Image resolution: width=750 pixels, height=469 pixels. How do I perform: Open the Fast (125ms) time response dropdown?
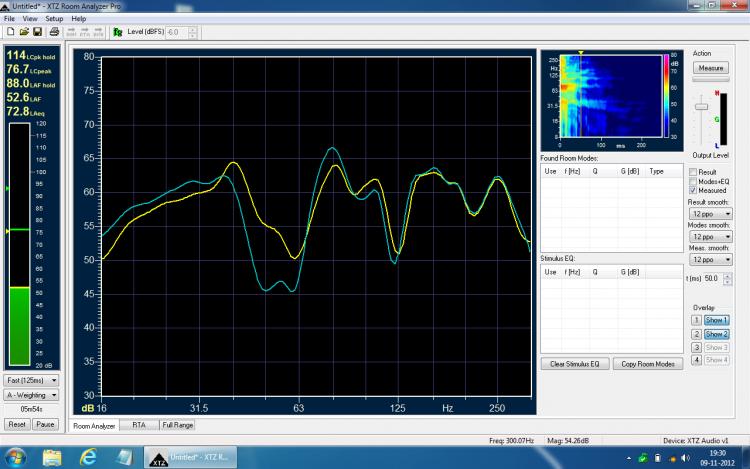click(31, 381)
